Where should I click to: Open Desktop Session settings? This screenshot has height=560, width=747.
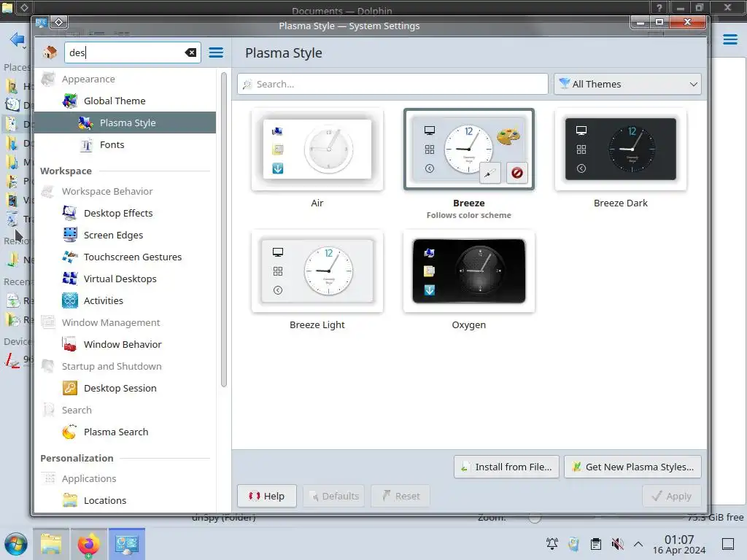click(x=125, y=389)
